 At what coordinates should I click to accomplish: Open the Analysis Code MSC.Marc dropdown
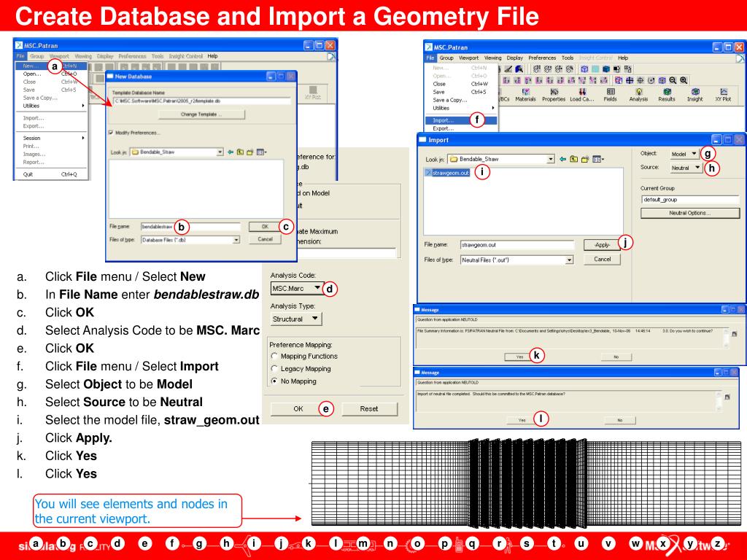[295, 289]
